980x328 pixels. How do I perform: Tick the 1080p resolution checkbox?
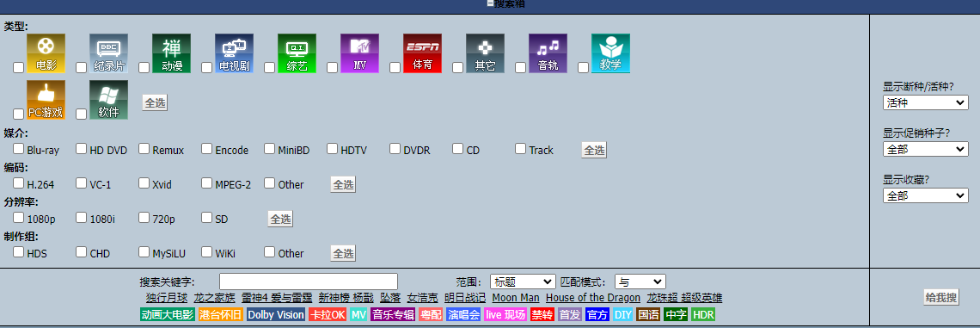(19, 218)
